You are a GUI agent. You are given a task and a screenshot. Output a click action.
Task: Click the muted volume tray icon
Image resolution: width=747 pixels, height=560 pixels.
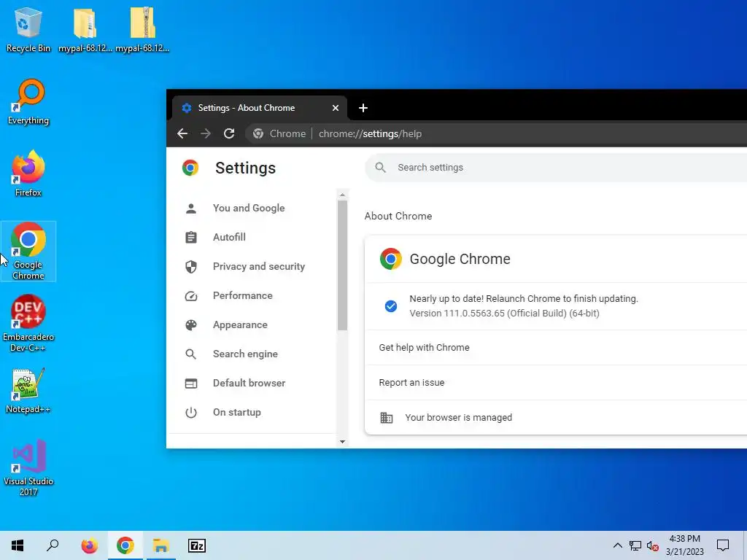pyautogui.click(x=653, y=545)
